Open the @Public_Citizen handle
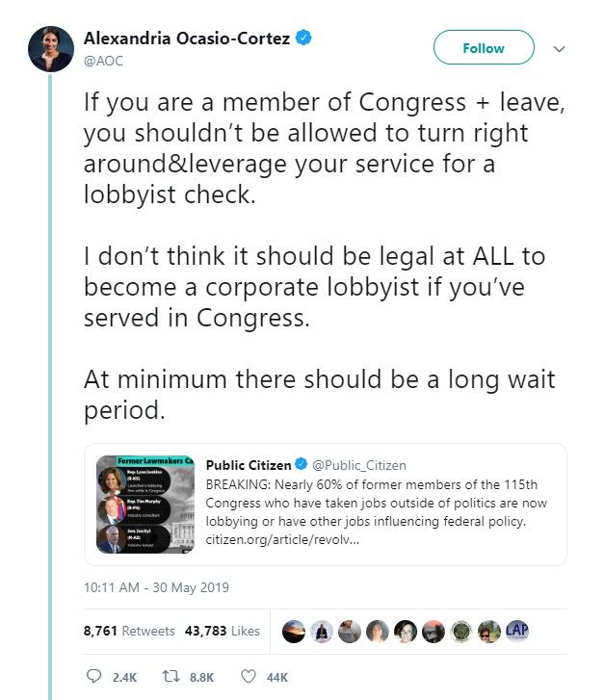This screenshot has width=604, height=700. (359, 465)
